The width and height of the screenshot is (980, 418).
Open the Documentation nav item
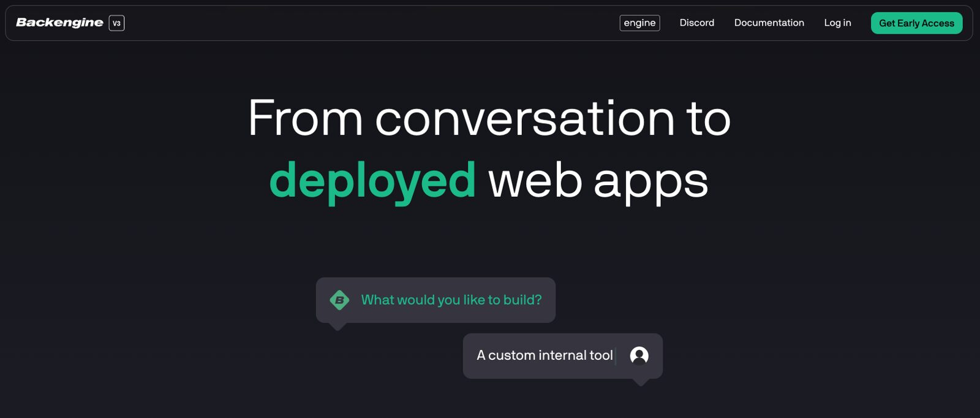pyautogui.click(x=769, y=23)
